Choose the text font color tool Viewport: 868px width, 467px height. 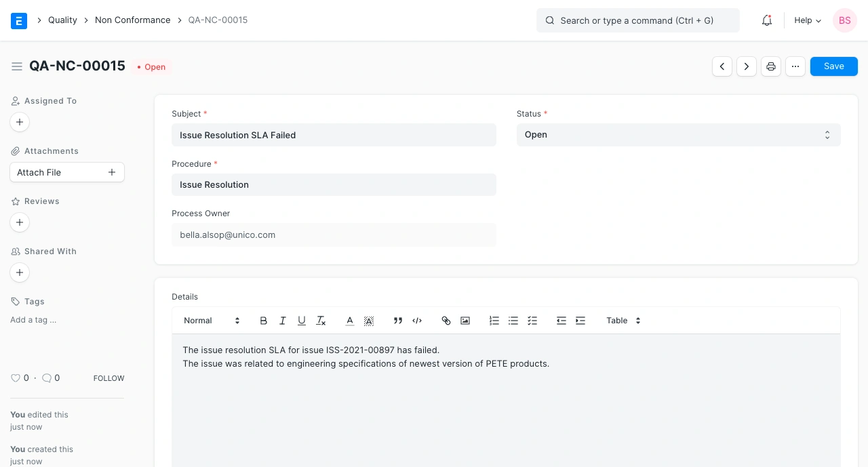pyautogui.click(x=350, y=321)
